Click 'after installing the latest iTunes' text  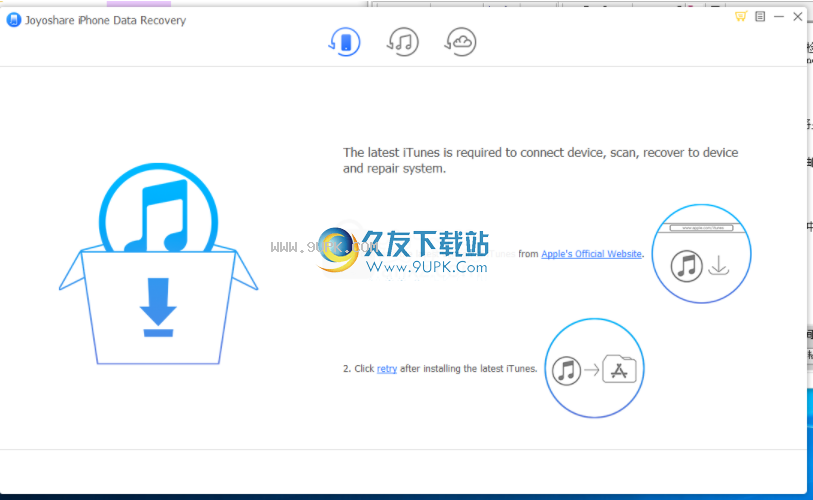click(469, 369)
